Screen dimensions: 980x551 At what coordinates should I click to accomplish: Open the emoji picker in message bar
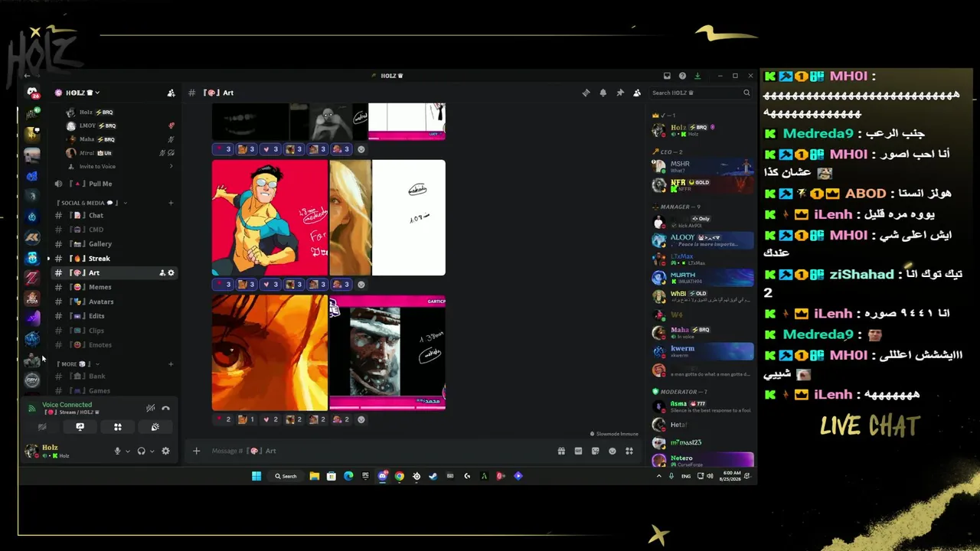point(612,452)
